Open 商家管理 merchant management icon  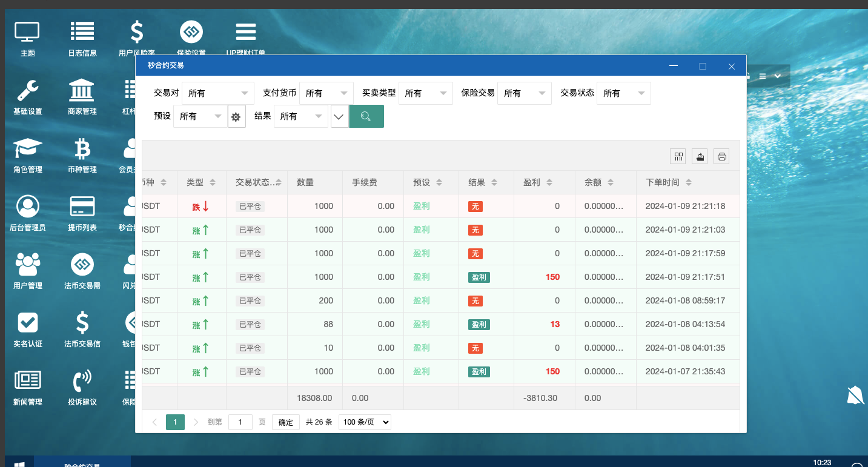(82, 93)
